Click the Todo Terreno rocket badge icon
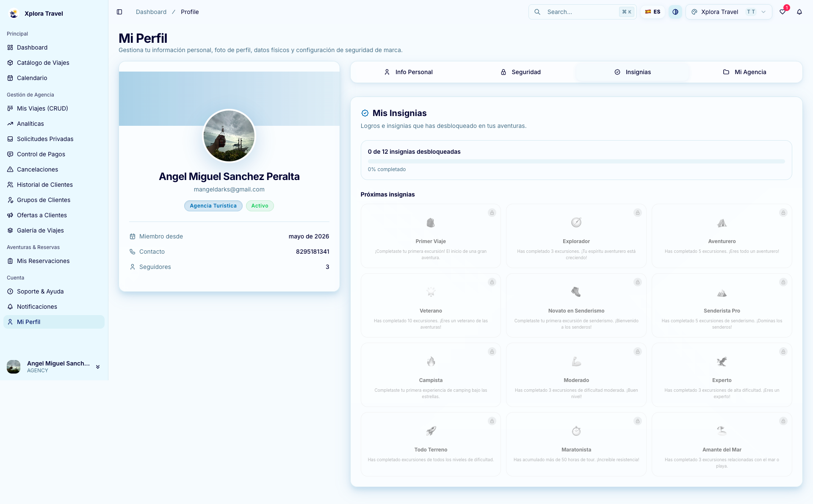The image size is (813, 504). (x=431, y=431)
